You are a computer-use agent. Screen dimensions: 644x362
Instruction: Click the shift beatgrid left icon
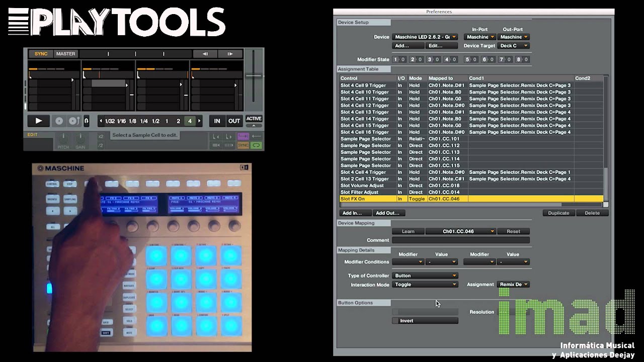tap(216, 145)
